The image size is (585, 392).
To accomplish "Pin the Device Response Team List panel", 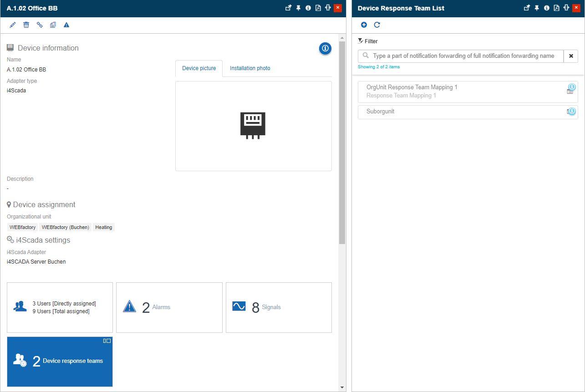I will pyautogui.click(x=537, y=8).
